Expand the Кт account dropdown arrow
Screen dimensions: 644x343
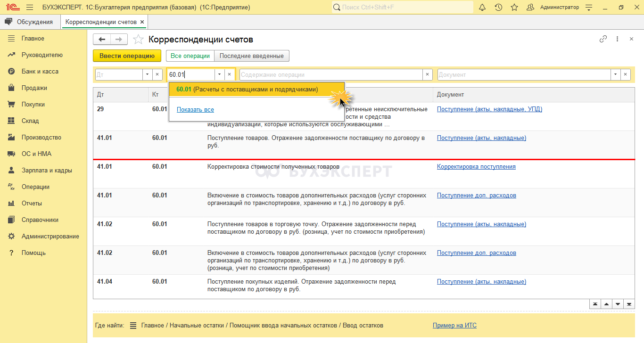click(219, 74)
